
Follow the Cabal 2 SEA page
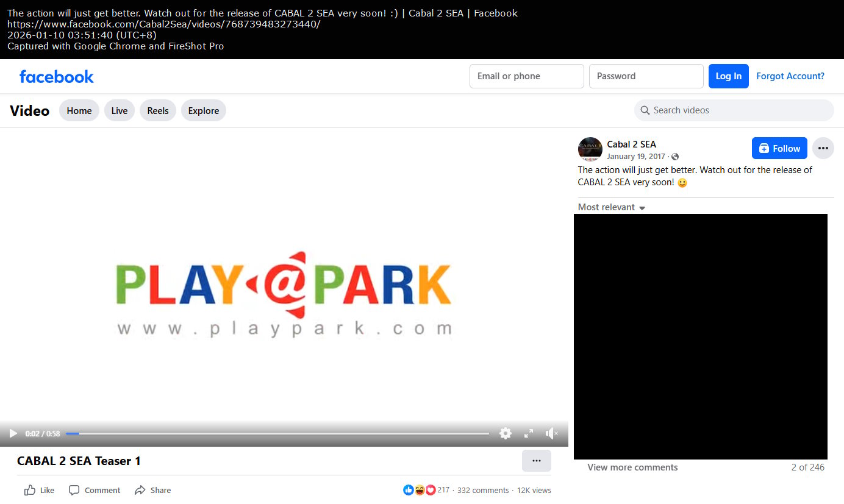(x=779, y=148)
